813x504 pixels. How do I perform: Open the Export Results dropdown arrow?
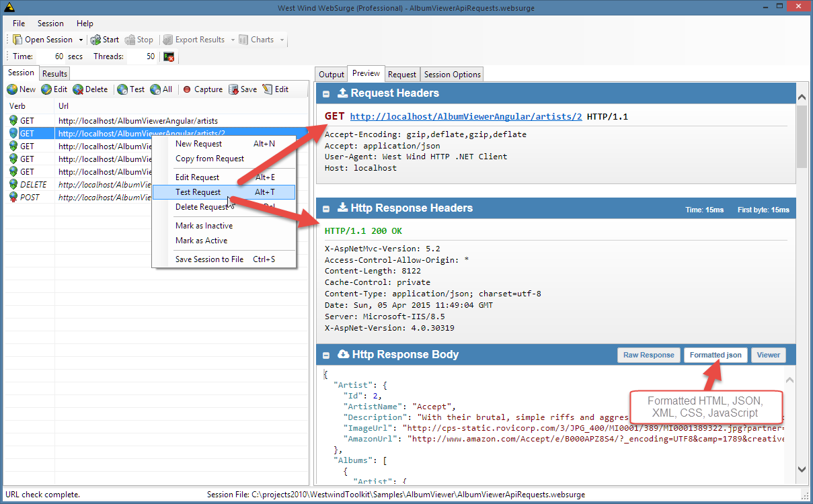click(x=233, y=40)
